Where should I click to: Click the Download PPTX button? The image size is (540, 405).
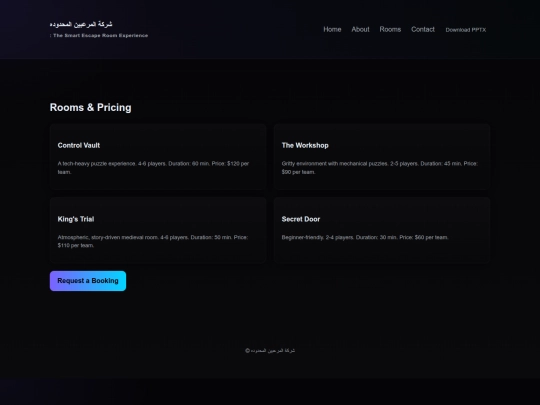click(466, 30)
